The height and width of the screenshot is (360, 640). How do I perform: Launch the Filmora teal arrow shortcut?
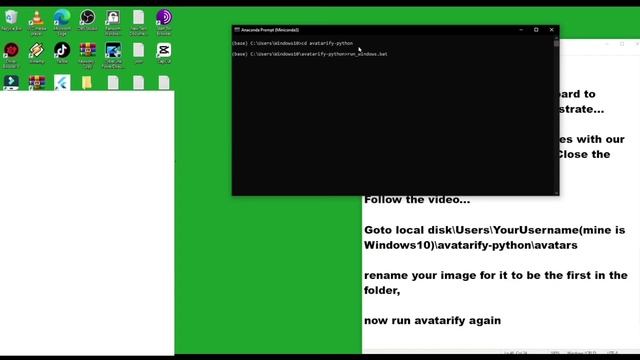pos(11,82)
